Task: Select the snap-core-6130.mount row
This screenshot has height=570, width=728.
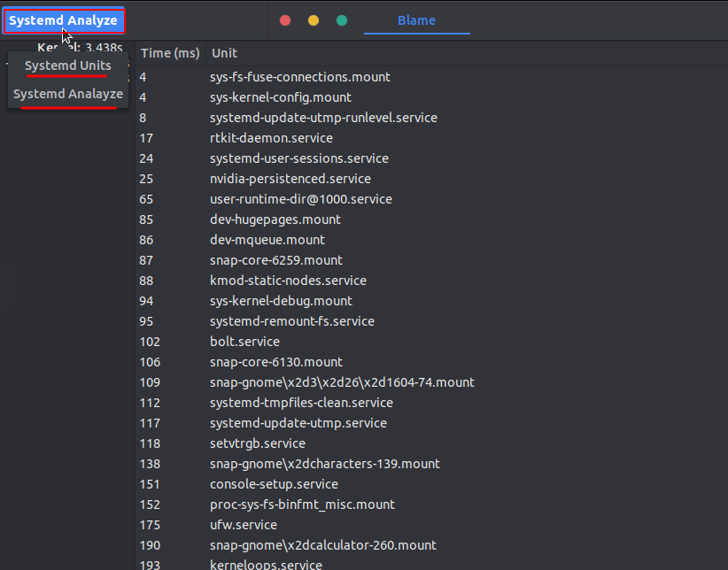Action: [x=432, y=362]
